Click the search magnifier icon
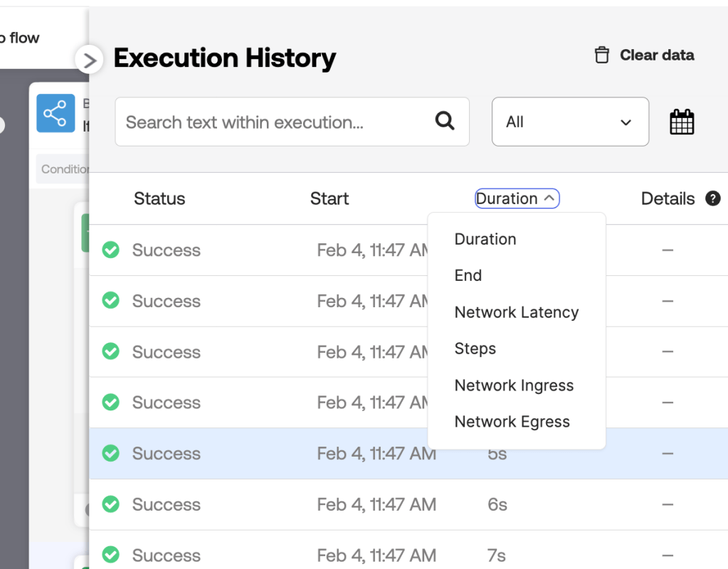Viewport: 728px width, 569px height. tap(445, 122)
